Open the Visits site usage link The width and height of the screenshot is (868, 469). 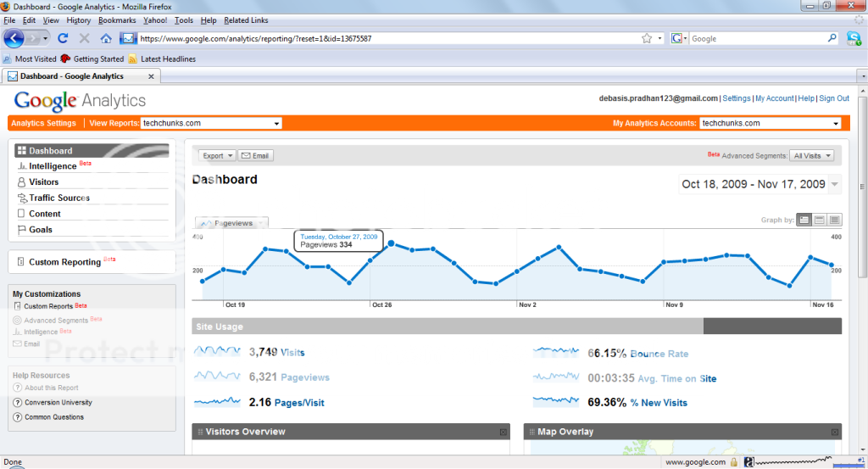(x=292, y=352)
